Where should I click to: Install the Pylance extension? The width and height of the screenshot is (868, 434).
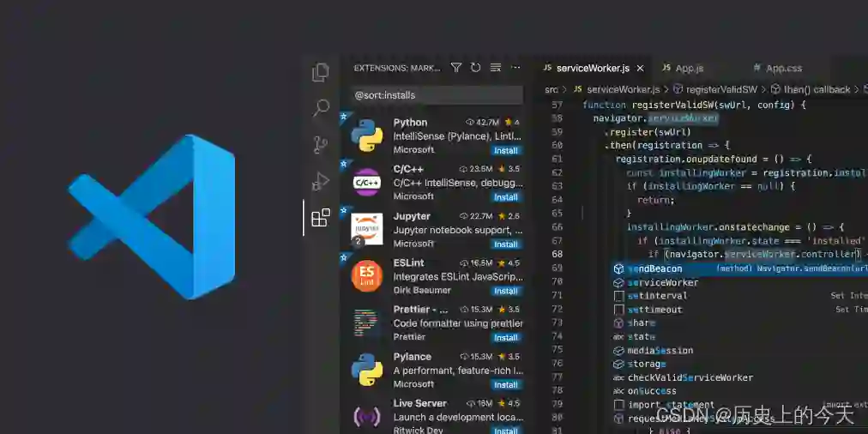[x=505, y=385]
